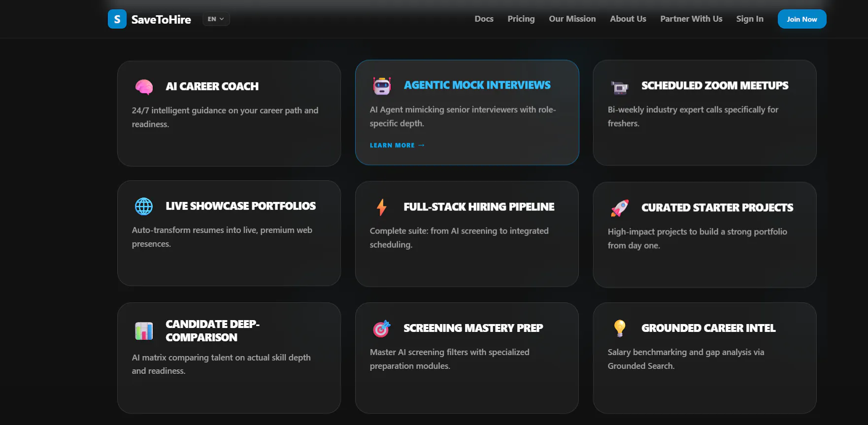Click the bar chart icon for Candidate Deep-Comparison
The width and height of the screenshot is (868, 425).
tap(144, 331)
